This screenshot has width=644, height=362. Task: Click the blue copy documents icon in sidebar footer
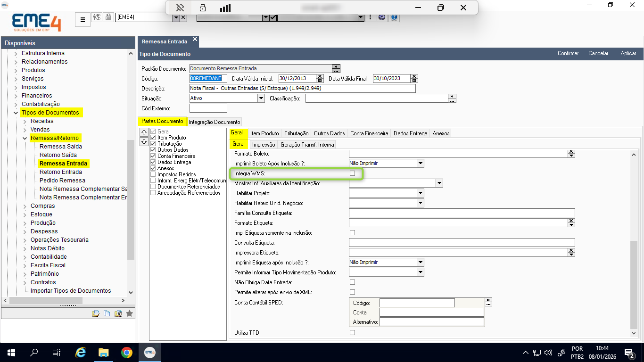point(107,313)
